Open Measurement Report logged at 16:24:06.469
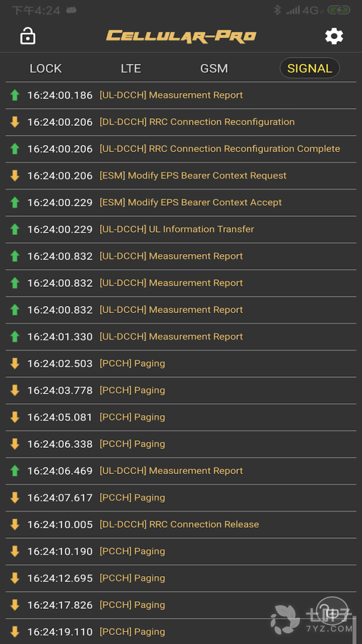This screenshot has height=644, width=362. [171, 471]
